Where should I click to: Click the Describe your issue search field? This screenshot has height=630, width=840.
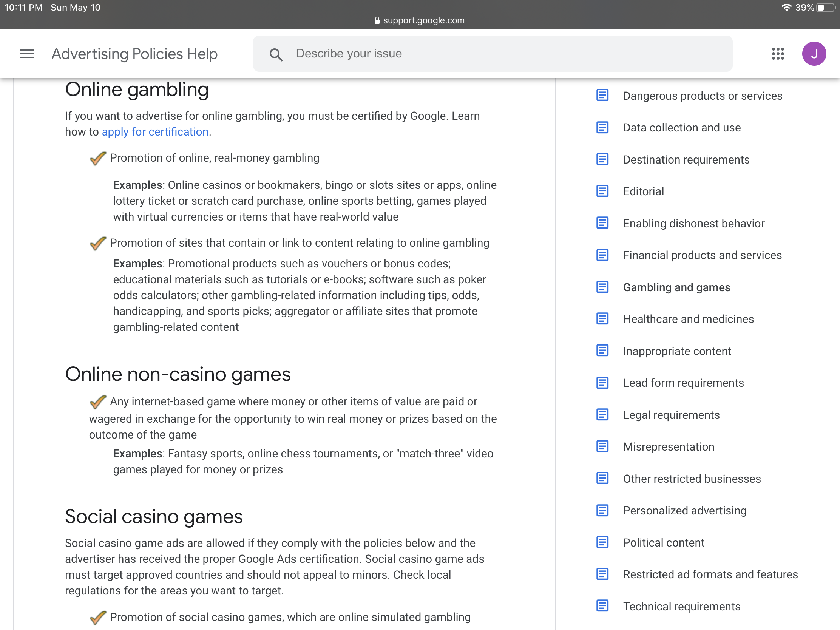493,54
